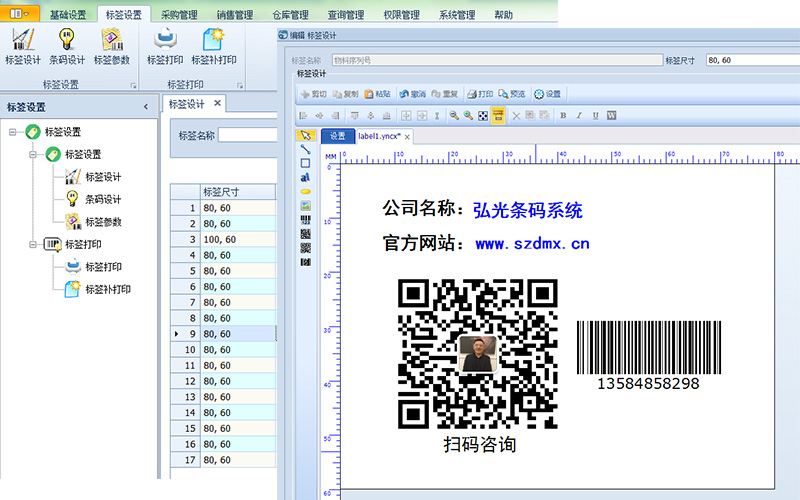Viewport: 800px width, 500px height.
Task: Open 标签打印 printer ribbon icon
Action: point(165,46)
